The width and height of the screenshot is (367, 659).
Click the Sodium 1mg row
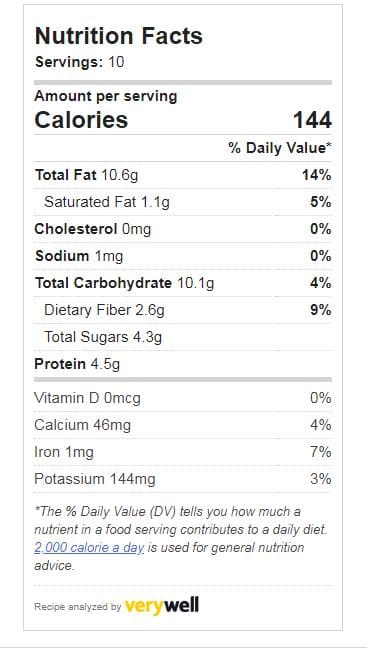[183, 256]
